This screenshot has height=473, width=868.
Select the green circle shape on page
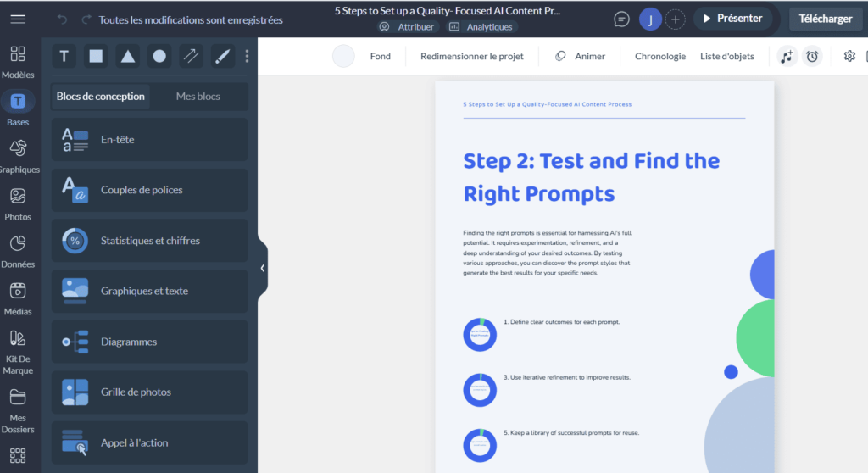pyautogui.click(x=757, y=338)
